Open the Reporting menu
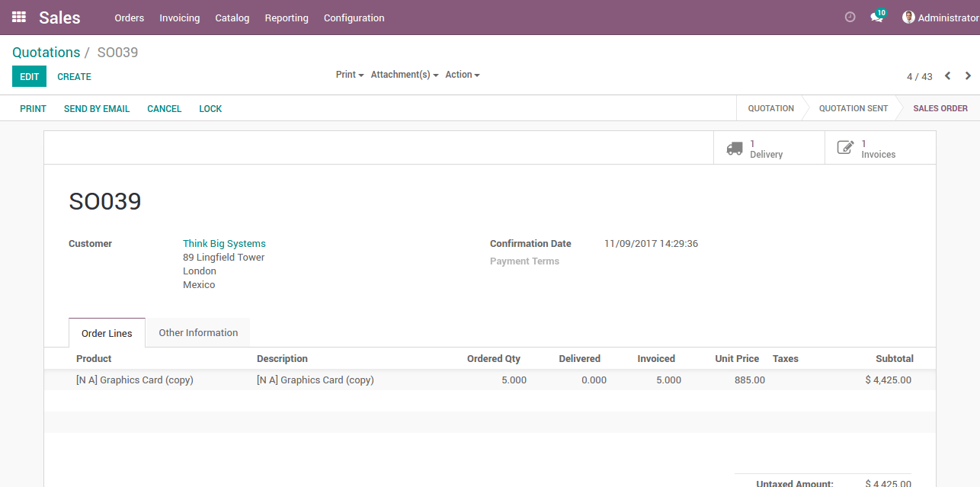Viewport: 980px width, 487px height. point(287,18)
